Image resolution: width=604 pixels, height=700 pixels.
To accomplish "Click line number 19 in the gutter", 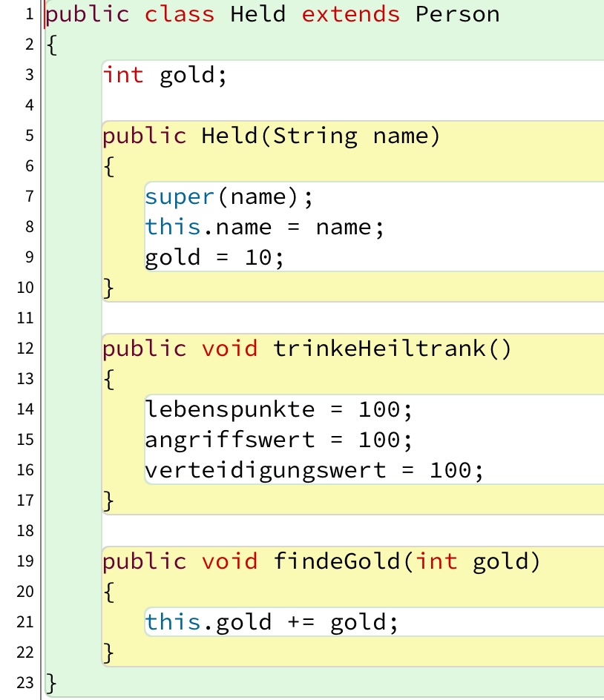I will tap(25, 561).
